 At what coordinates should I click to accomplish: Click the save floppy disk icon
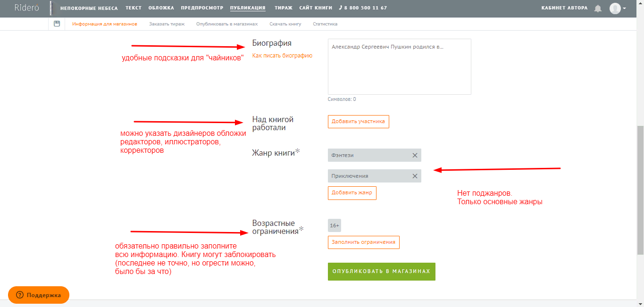click(x=57, y=24)
